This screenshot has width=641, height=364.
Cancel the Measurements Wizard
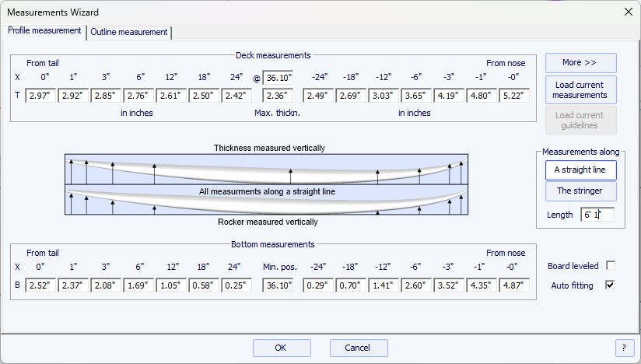tap(359, 348)
